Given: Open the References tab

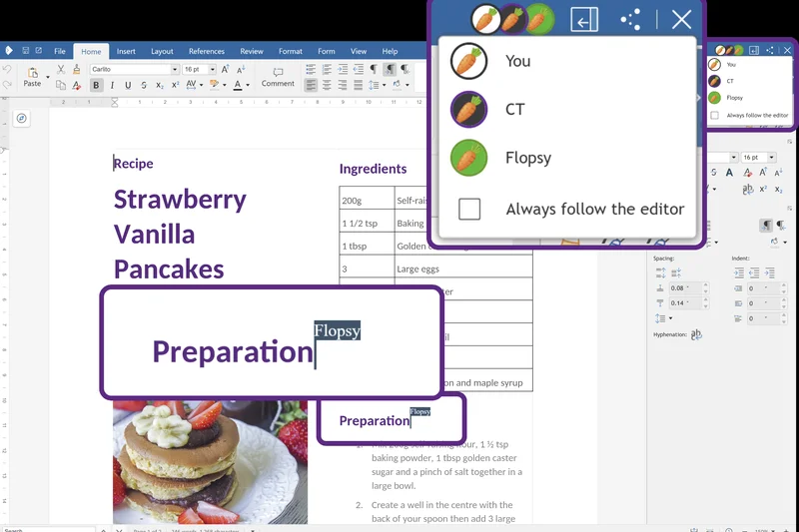Looking at the screenshot, I should pyautogui.click(x=207, y=51).
